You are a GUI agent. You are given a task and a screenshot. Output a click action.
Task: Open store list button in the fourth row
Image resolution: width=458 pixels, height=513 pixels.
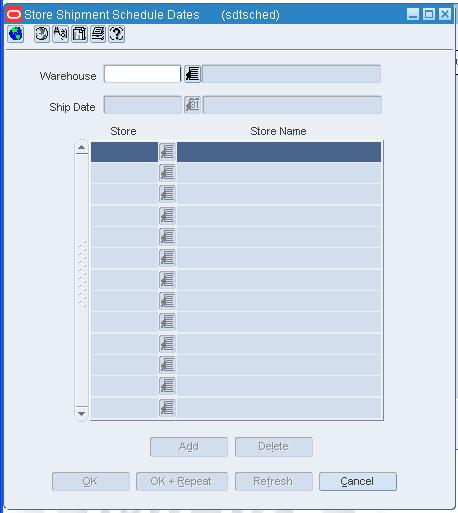[x=167, y=216]
